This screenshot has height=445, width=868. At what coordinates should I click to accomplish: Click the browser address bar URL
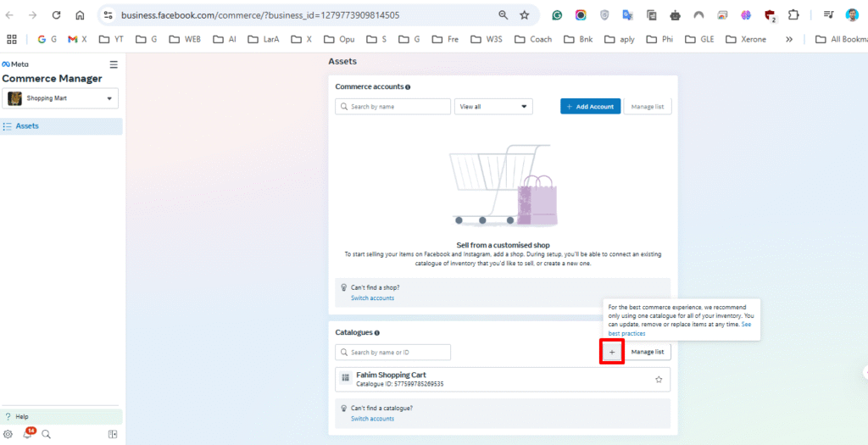click(x=260, y=15)
